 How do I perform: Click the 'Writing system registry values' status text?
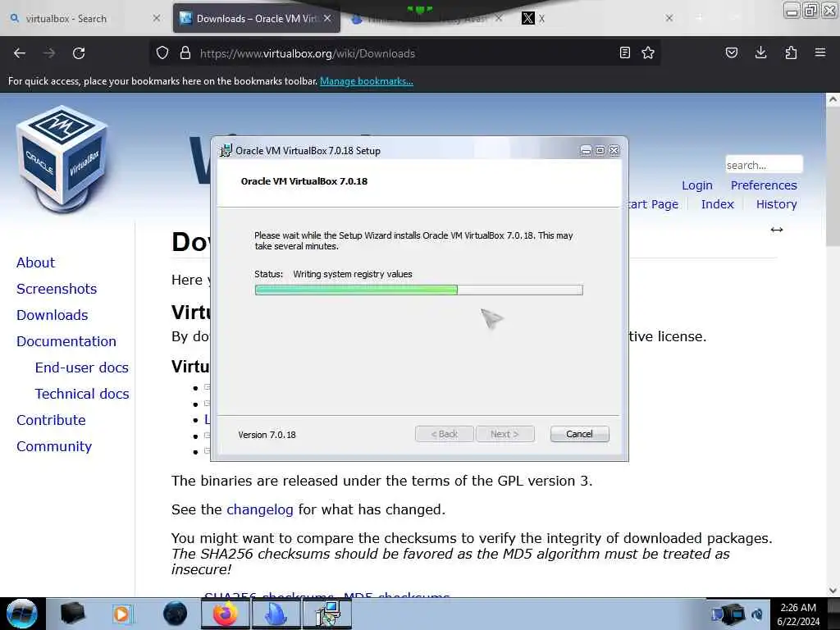pos(353,274)
